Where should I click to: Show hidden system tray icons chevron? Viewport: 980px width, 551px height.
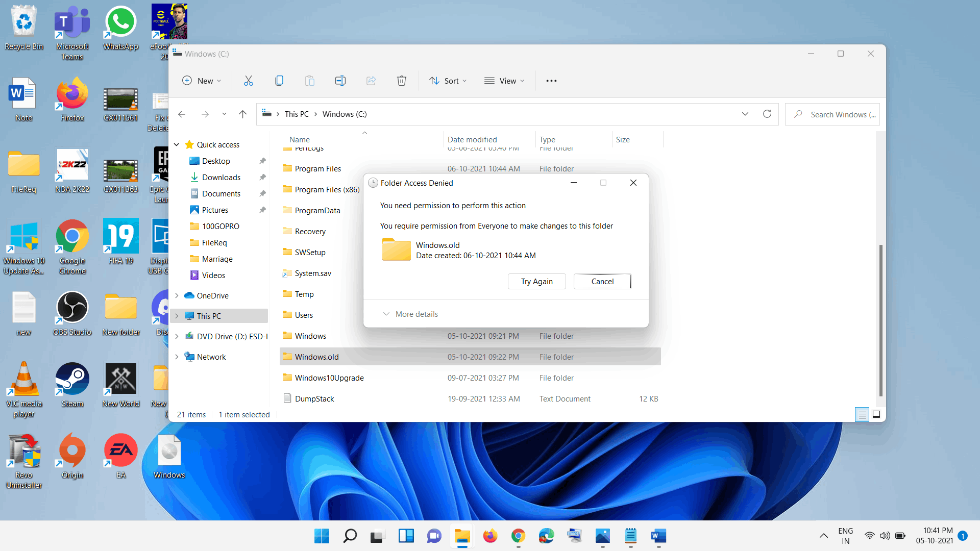(x=823, y=536)
